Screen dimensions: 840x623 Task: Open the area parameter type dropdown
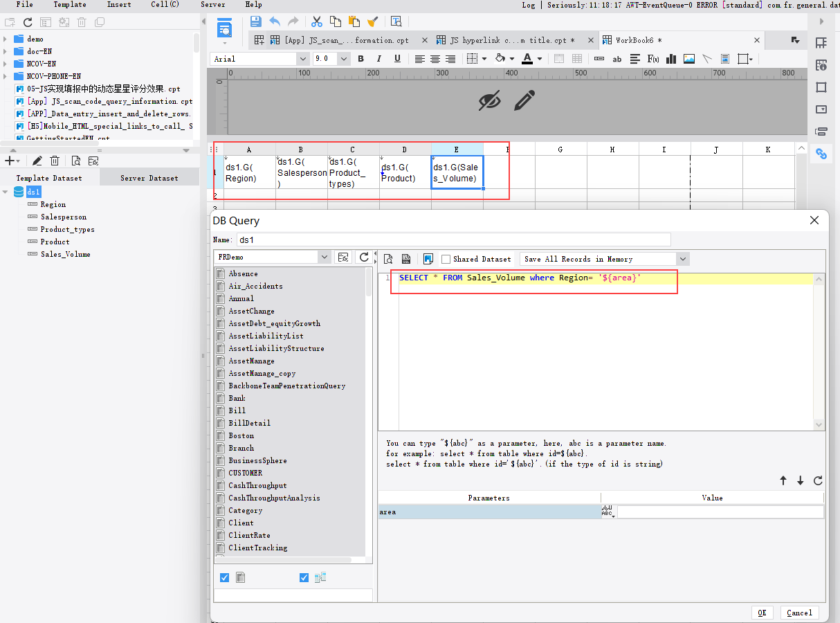point(608,512)
